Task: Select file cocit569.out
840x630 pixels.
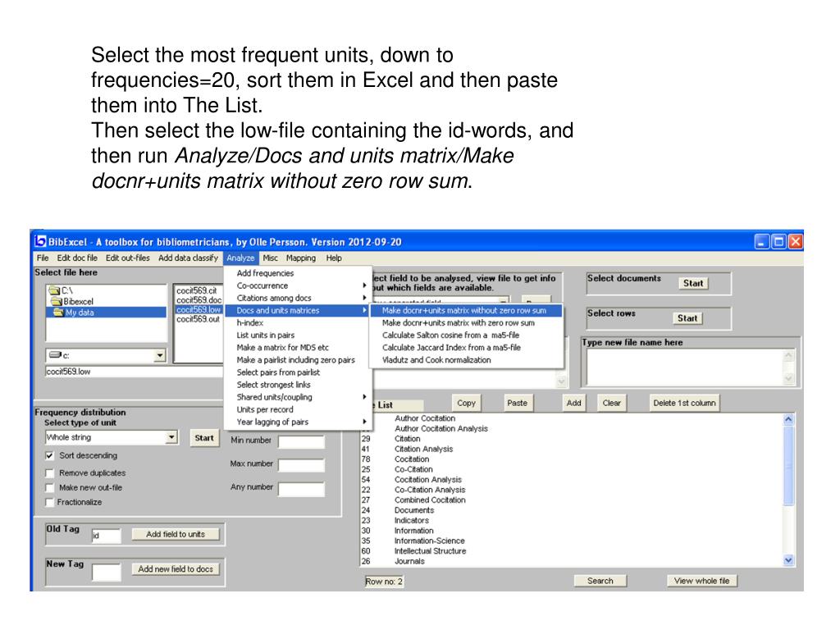Action: (x=198, y=319)
